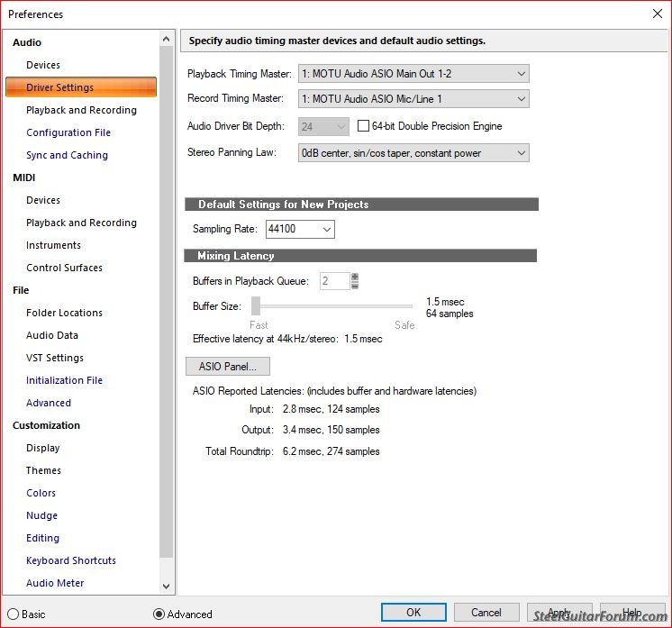Click the Customization category heading
Viewport: 672px width, 628px height.
(x=46, y=425)
